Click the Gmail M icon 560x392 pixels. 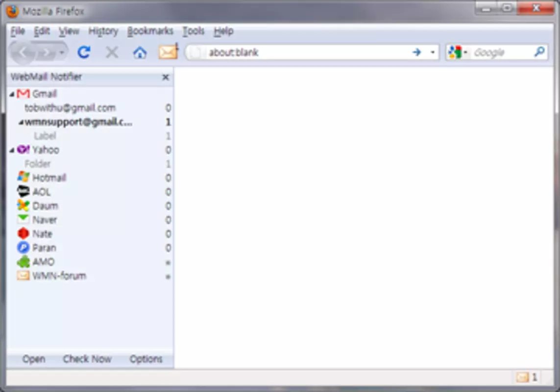23,94
